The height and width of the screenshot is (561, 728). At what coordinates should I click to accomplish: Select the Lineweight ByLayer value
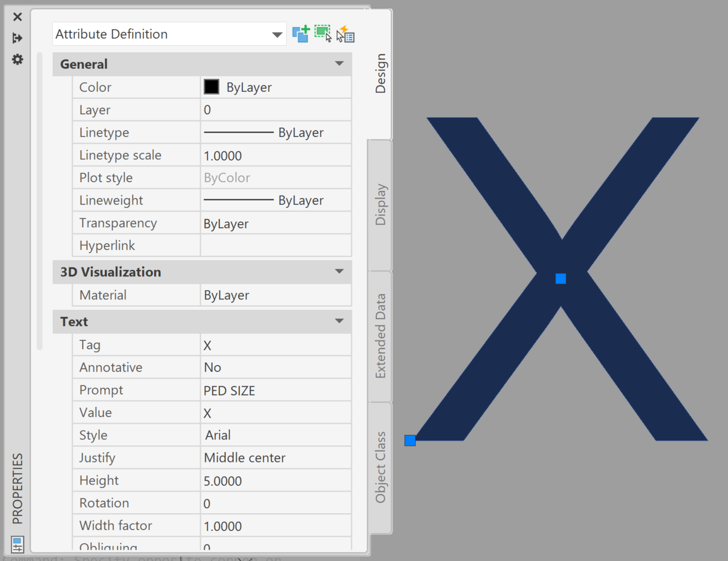pyautogui.click(x=276, y=200)
